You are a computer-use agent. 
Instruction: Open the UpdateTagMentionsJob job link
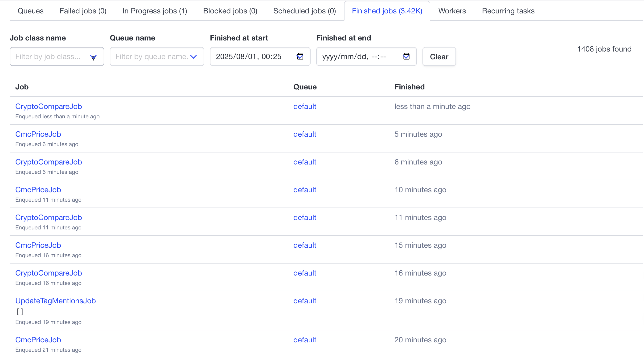pos(55,300)
